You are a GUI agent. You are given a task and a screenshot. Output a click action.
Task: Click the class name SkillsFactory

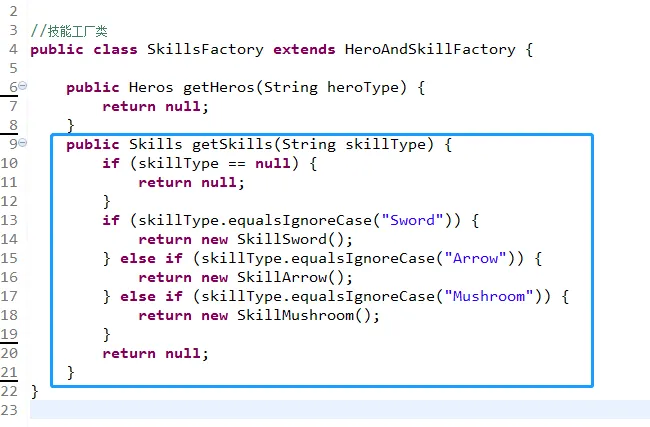click(205, 49)
